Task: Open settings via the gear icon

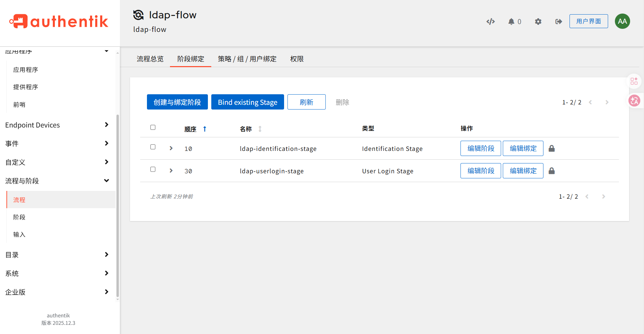Action: tap(538, 22)
